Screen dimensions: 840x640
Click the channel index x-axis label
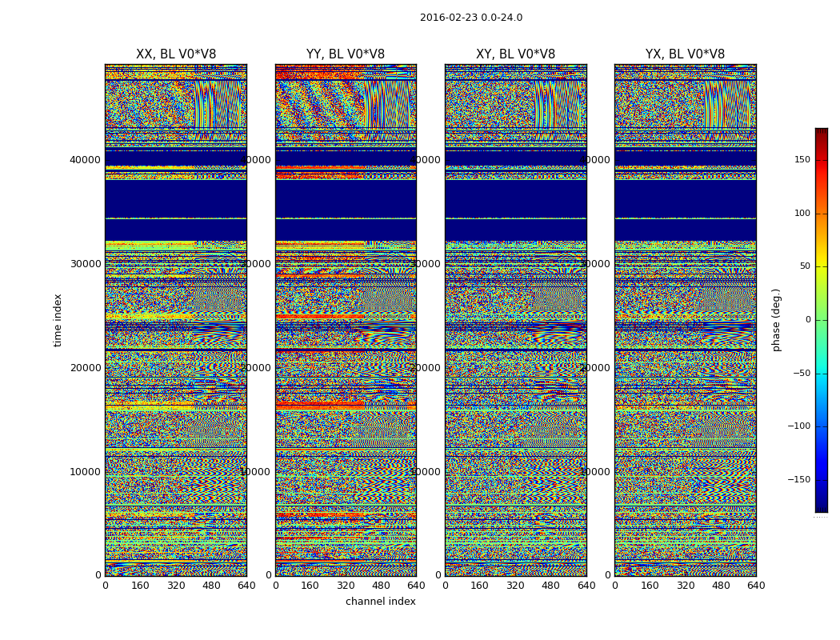(380, 602)
